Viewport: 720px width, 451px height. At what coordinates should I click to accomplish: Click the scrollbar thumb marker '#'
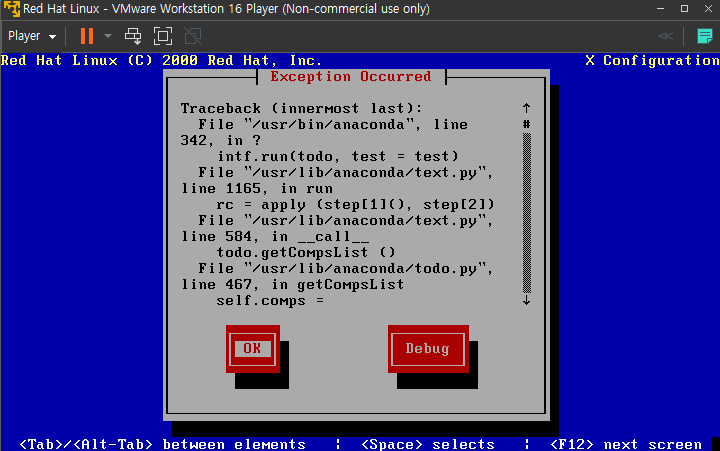[527, 124]
